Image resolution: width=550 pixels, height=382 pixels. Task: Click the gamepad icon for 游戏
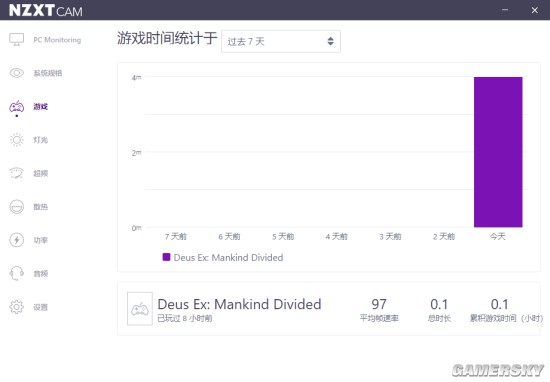(x=16, y=107)
